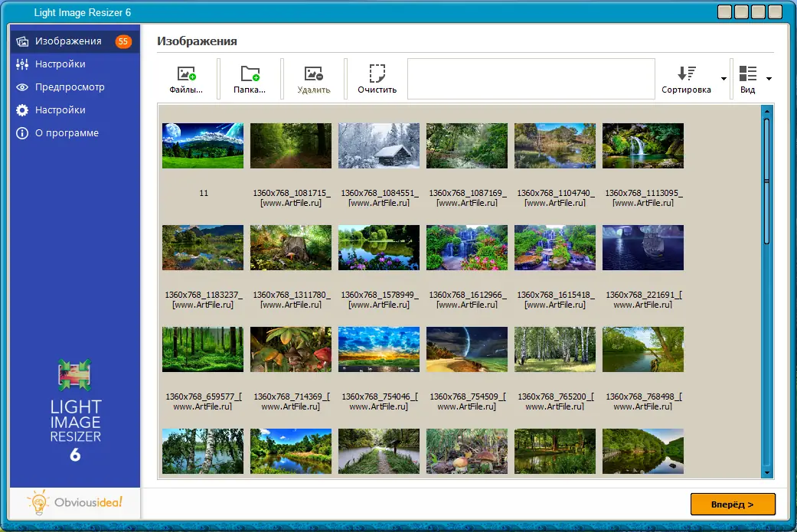Select the 1360x768_1113095 waterfall thumbnail
Screen dimensions: 797x532
click(643, 146)
